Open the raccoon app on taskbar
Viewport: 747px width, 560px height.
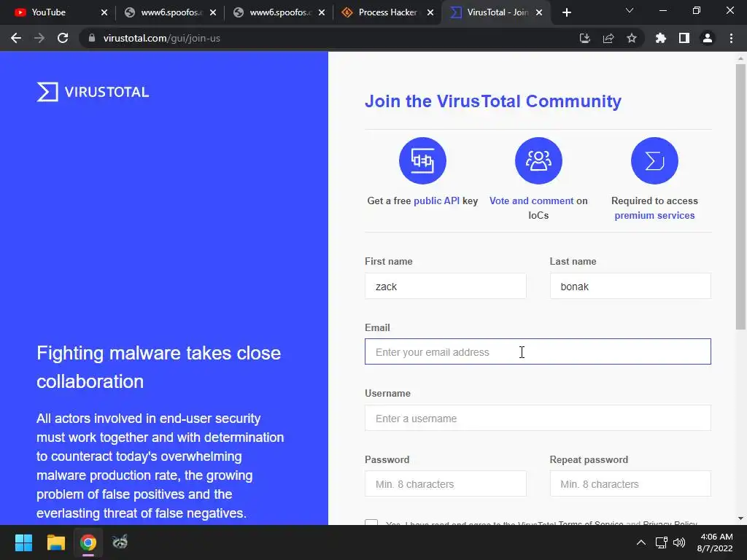click(x=120, y=542)
